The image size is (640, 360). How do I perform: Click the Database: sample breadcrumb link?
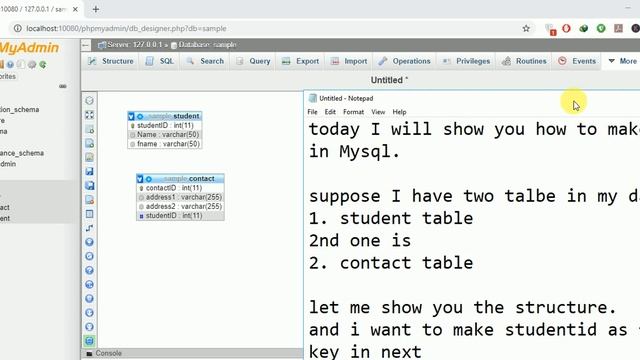click(x=207, y=45)
